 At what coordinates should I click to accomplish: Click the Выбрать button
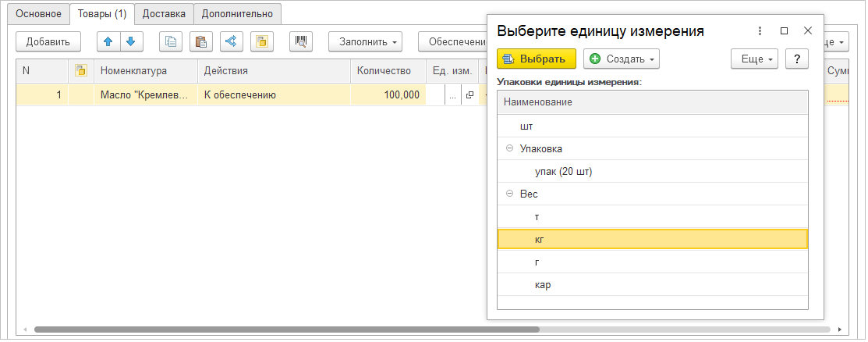point(536,59)
